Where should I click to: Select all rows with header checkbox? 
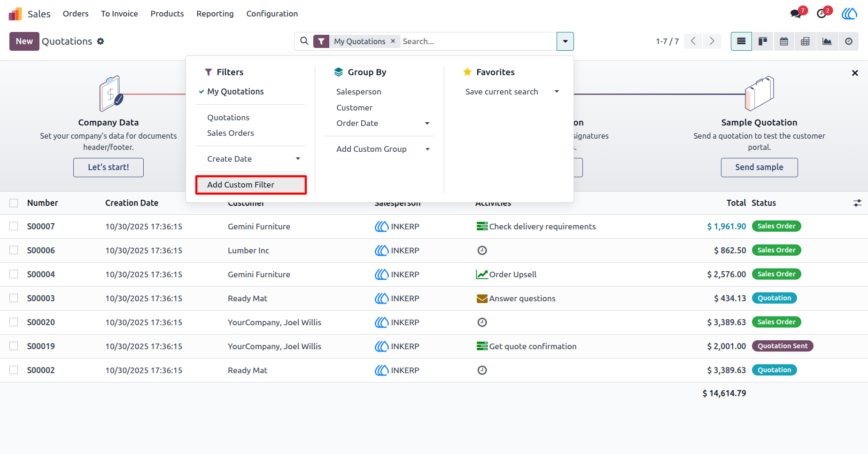coord(14,203)
